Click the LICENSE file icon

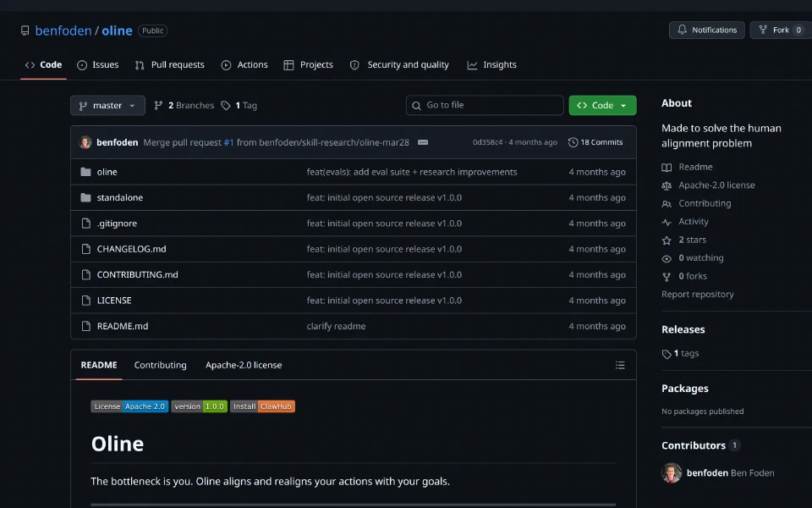point(86,300)
